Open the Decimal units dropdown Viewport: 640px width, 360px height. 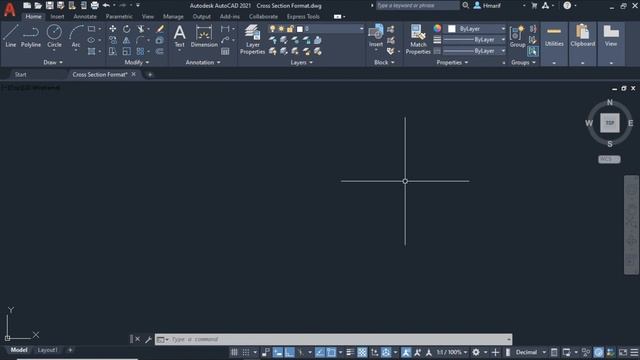530,352
